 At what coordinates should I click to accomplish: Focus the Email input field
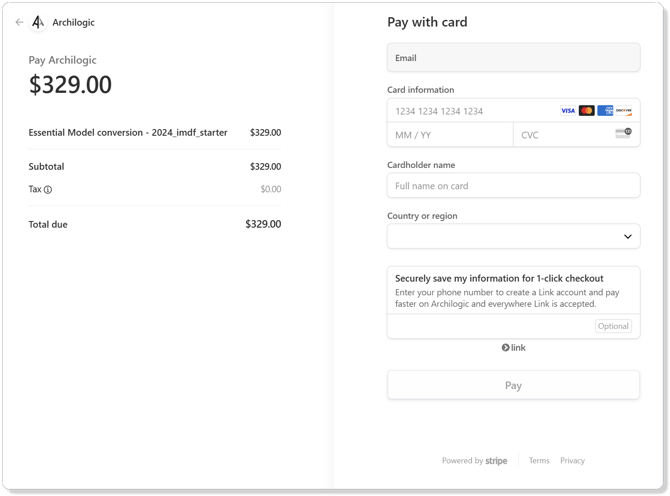pyautogui.click(x=513, y=58)
